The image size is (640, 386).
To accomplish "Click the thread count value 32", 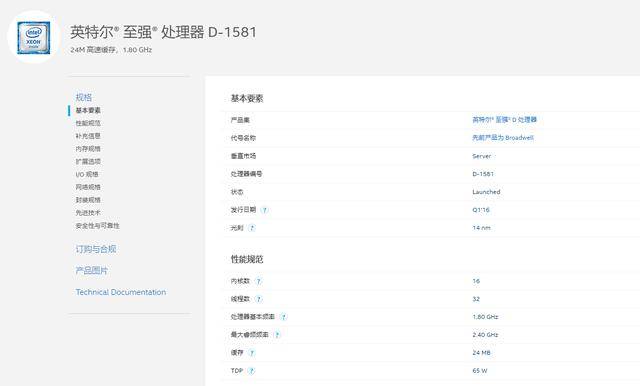I will tap(476, 299).
